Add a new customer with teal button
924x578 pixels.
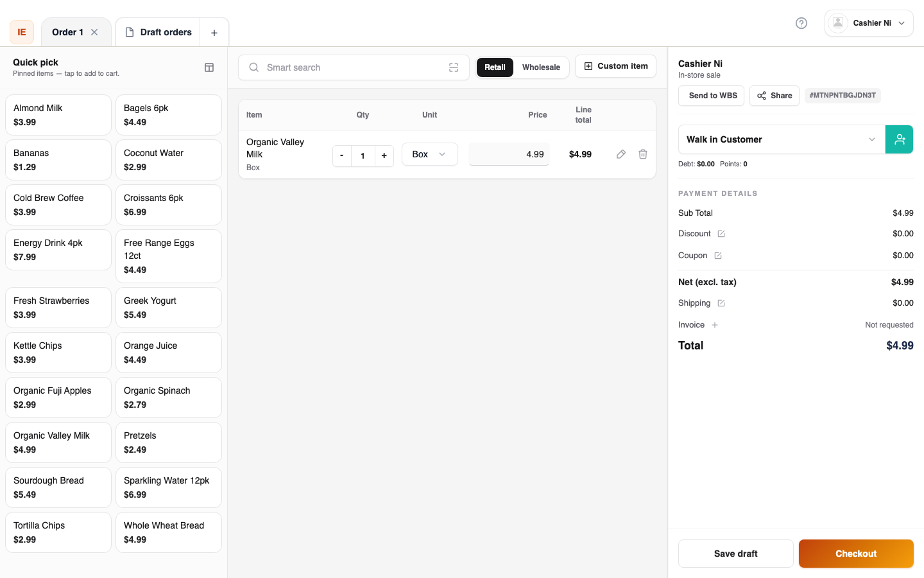[x=900, y=139]
